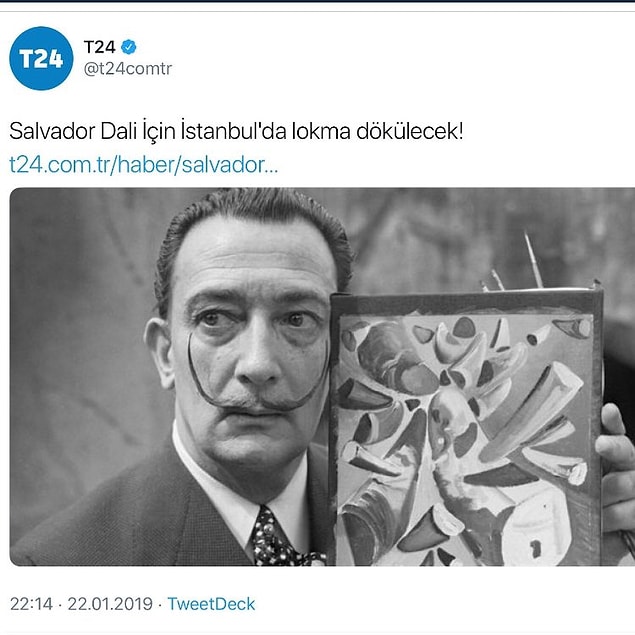Click the abstract painting held up in the photo

click(x=466, y=427)
